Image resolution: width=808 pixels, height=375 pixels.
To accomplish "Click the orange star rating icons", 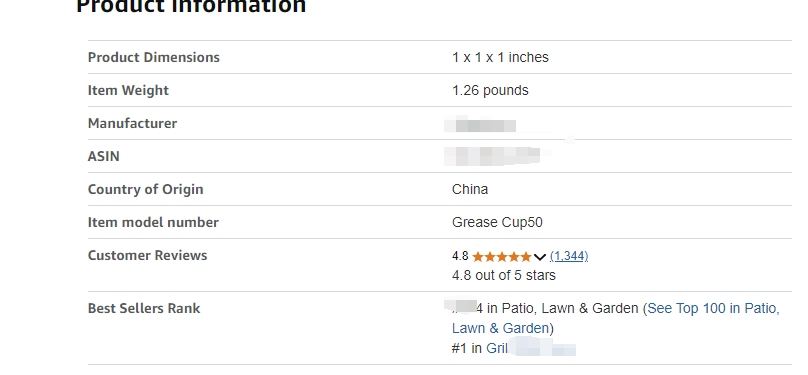I will [501, 257].
